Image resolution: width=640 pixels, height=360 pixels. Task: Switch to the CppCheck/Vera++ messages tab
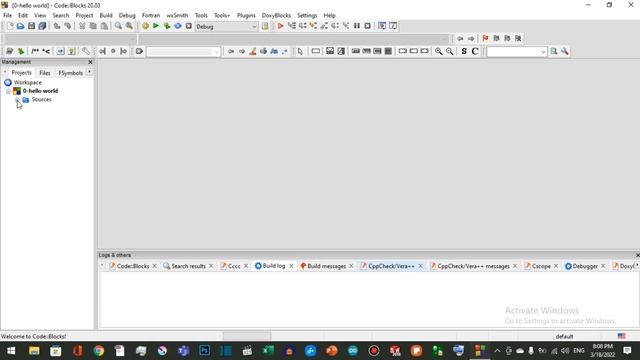click(x=473, y=266)
